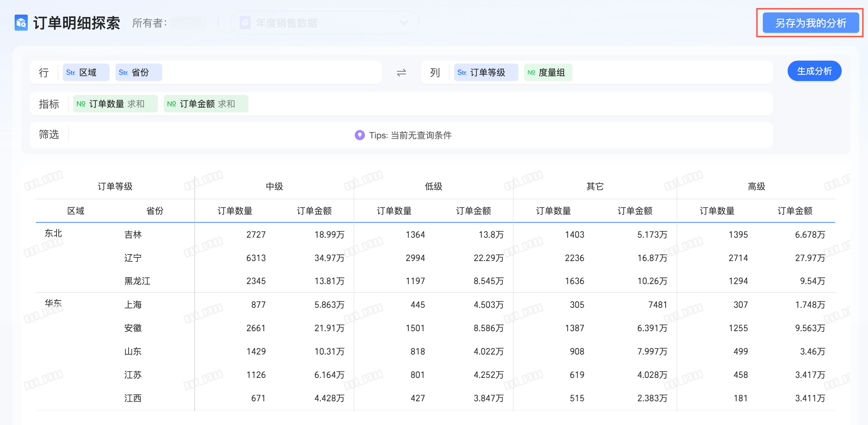Click the No icon on 订单数量 chip
868x425 pixels.
click(x=81, y=104)
